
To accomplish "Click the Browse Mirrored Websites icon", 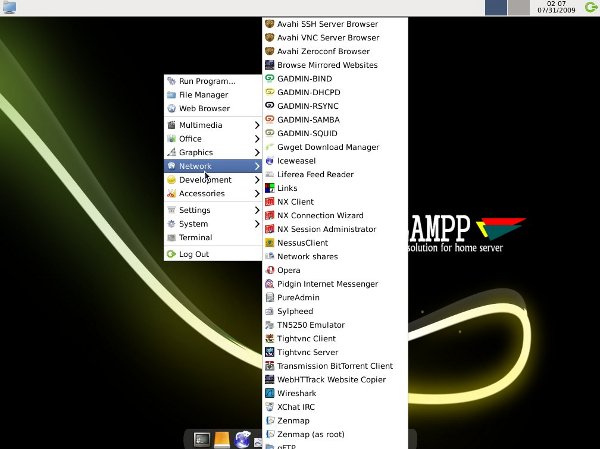I will [269, 65].
